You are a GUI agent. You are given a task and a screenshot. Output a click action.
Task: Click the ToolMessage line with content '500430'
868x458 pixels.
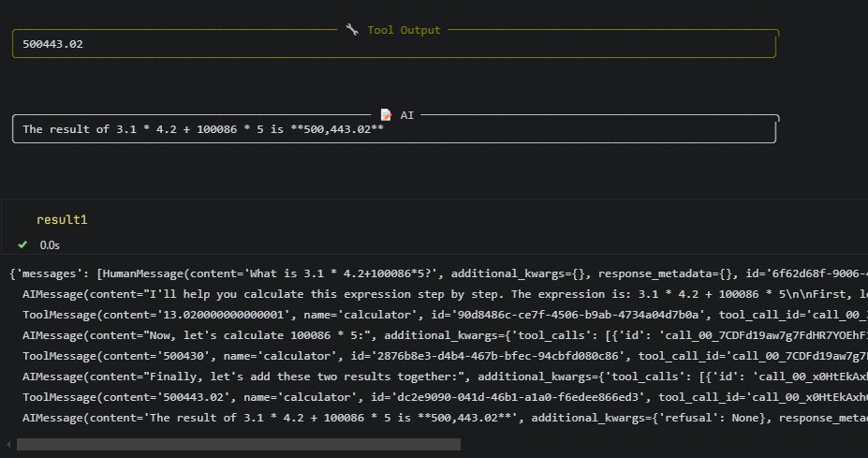[x=445, y=356]
